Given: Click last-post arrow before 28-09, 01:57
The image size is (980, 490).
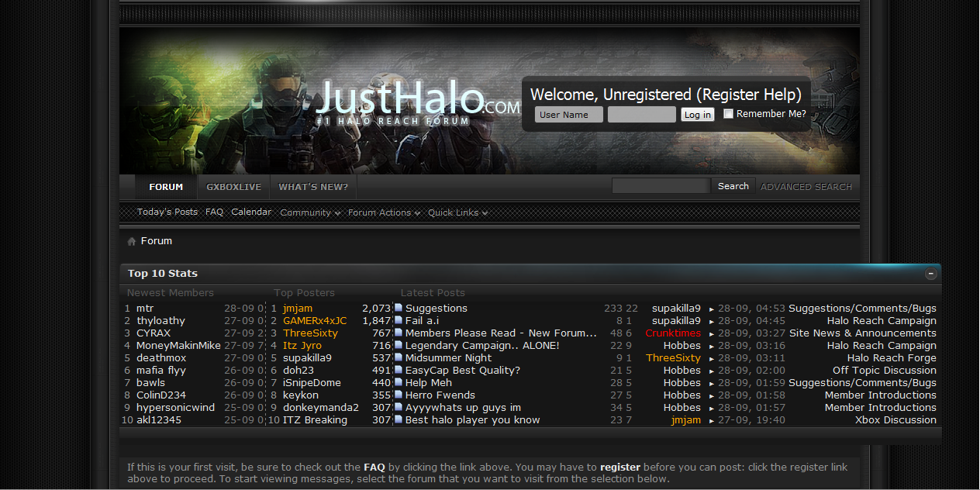Looking at the screenshot, I should click(712, 409).
